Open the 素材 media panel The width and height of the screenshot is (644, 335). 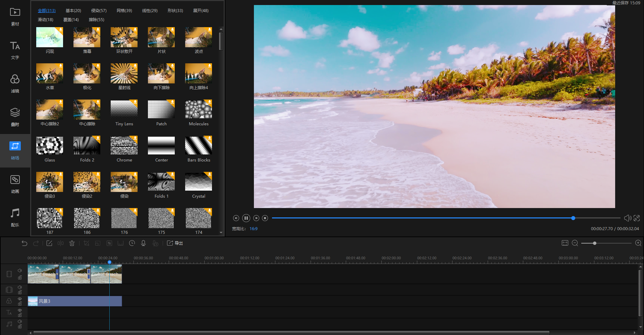(x=15, y=17)
